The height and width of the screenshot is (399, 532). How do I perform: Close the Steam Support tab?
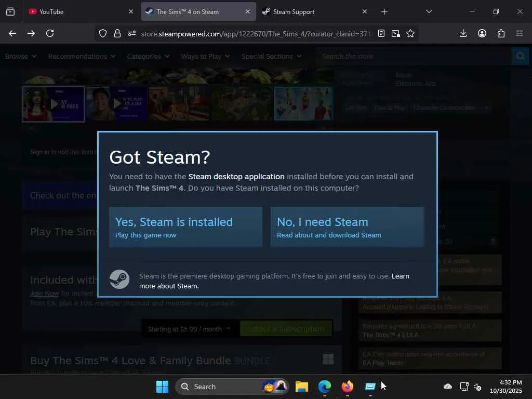coord(364,11)
